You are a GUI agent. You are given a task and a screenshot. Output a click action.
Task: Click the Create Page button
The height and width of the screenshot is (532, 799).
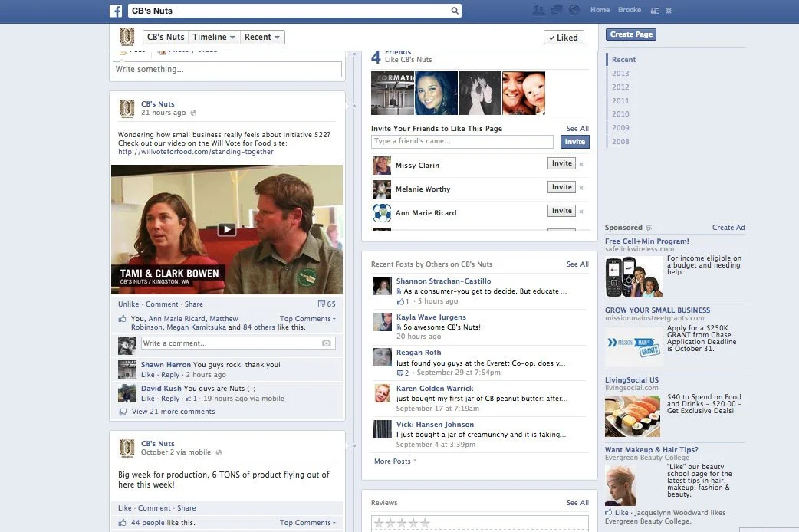tap(631, 34)
